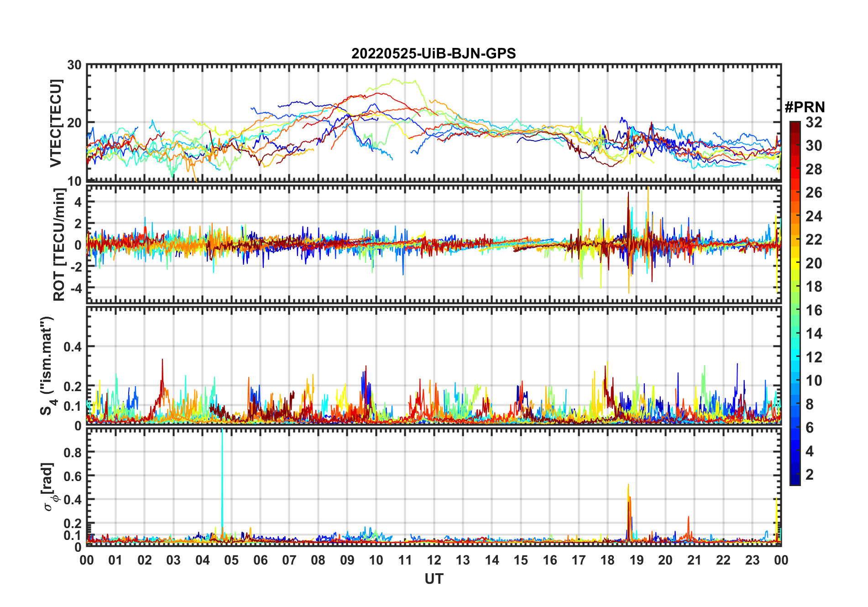The width and height of the screenshot is (868, 607).
Task: Select the 18 hour tick on UT axis
Action: (x=607, y=560)
